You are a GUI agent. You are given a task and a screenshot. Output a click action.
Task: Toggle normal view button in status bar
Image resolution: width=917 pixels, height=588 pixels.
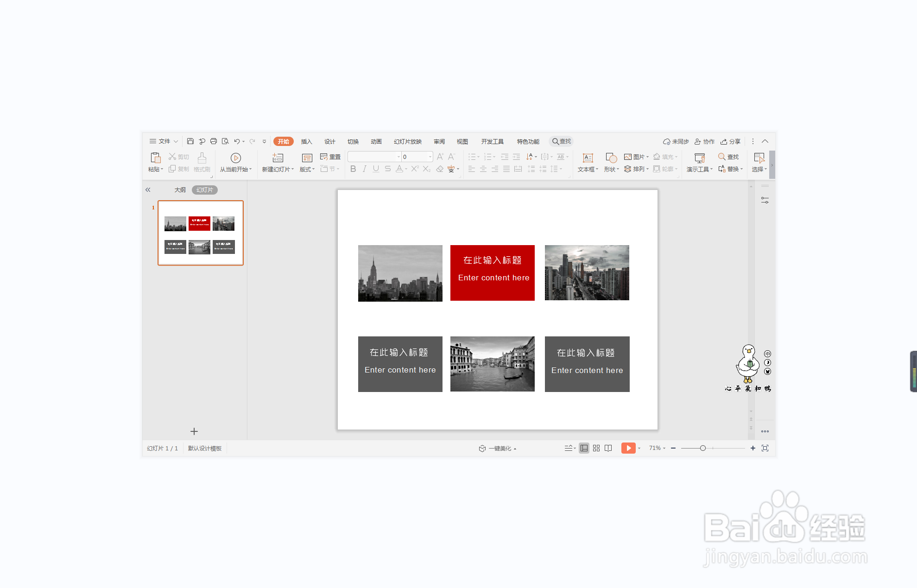pyautogui.click(x=584, y=448)
